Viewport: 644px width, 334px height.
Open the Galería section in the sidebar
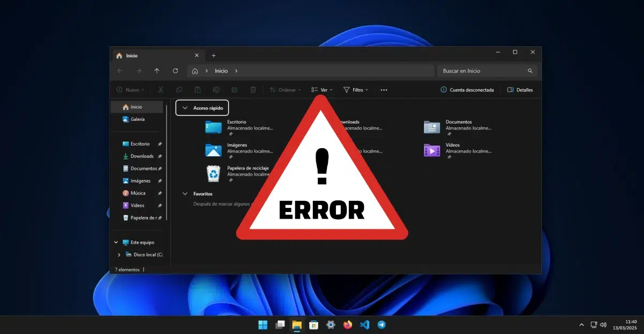click(134, 119)
